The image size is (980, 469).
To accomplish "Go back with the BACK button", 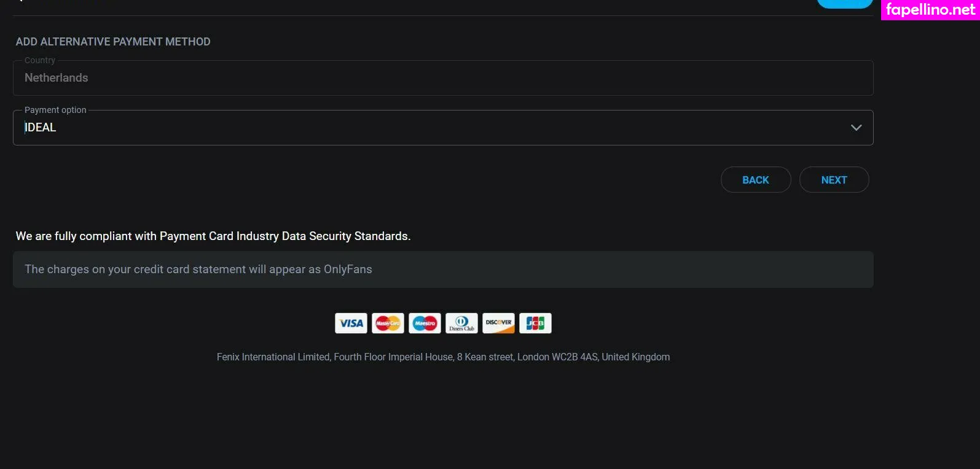I will tap(756, 180).
